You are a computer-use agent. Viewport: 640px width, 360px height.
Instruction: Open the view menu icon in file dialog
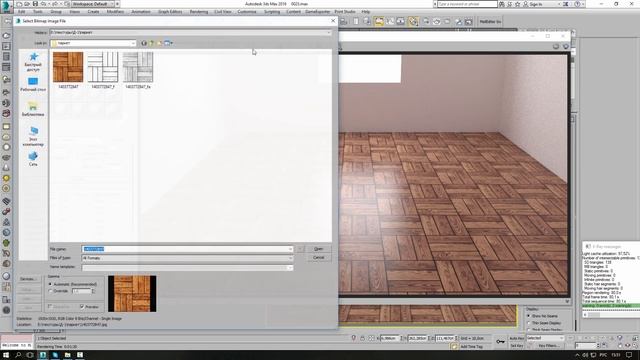coord(168,43)
